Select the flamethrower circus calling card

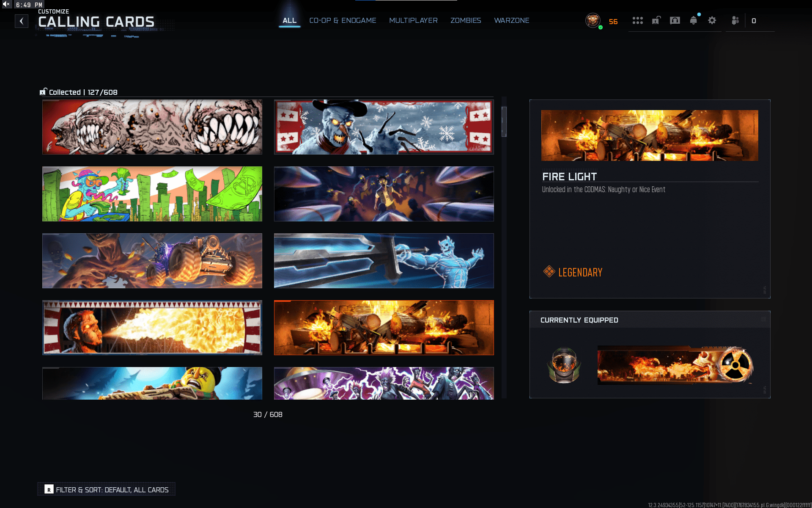coord(152,328)
